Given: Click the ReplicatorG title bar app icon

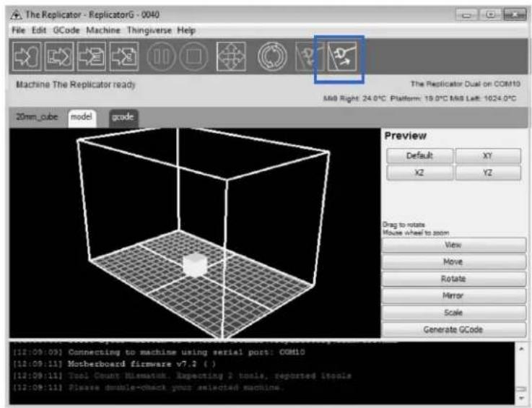Looking at the screenshot, I should click(x=17, y=15).
